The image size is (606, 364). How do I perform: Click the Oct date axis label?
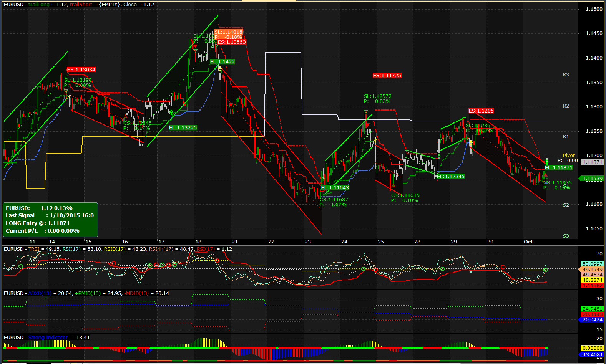point(528,242)
